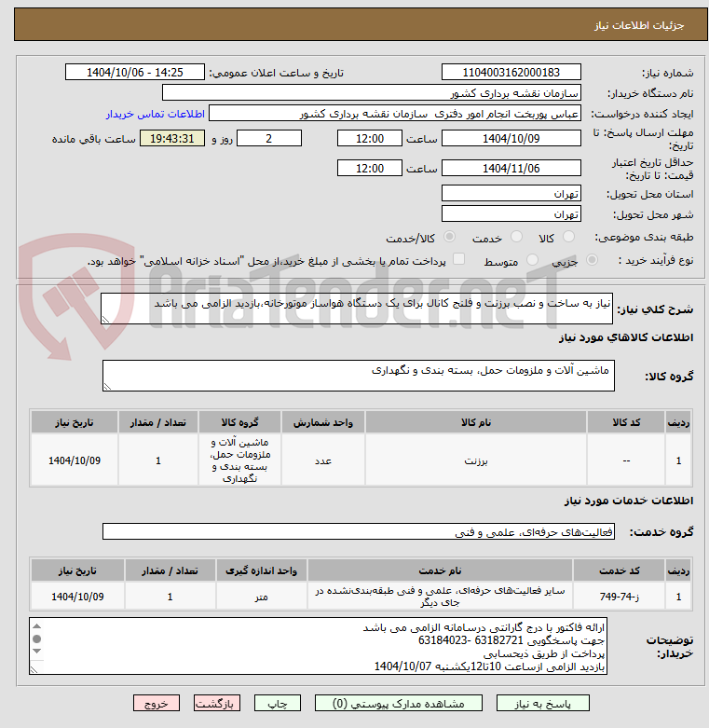Click the متر unit cell
The width and height of the screenshot is (709, 728).
(262, 597)
